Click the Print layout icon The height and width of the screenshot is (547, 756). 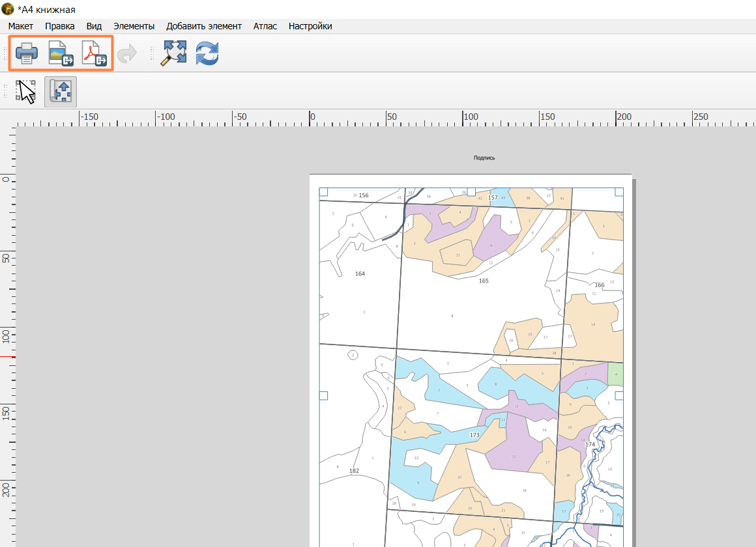(x=27, y=53)
